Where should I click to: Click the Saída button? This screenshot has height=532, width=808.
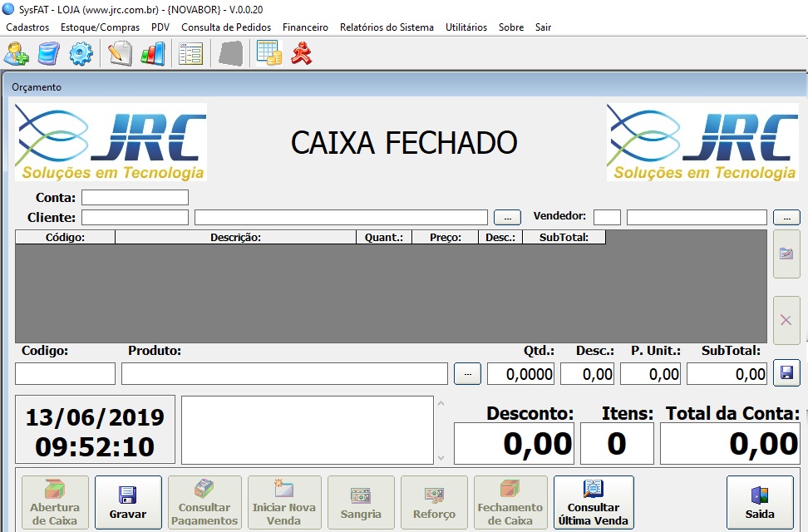[760, 501]
